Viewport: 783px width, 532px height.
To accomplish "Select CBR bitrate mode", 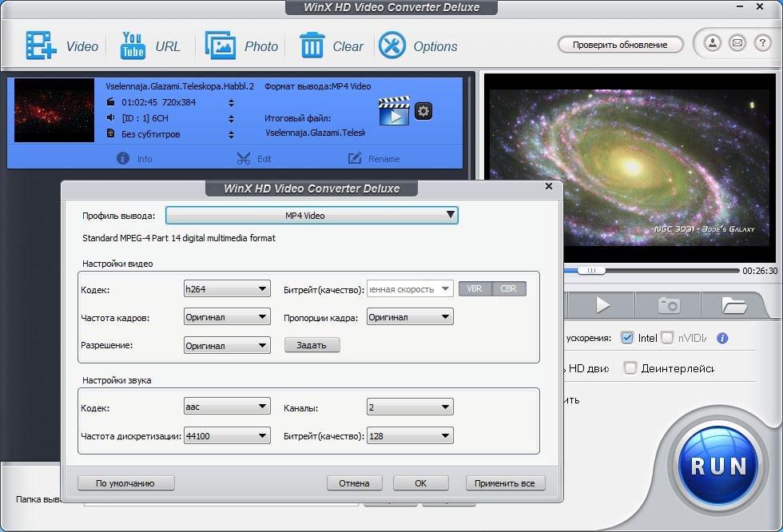I will click(509, 288).
